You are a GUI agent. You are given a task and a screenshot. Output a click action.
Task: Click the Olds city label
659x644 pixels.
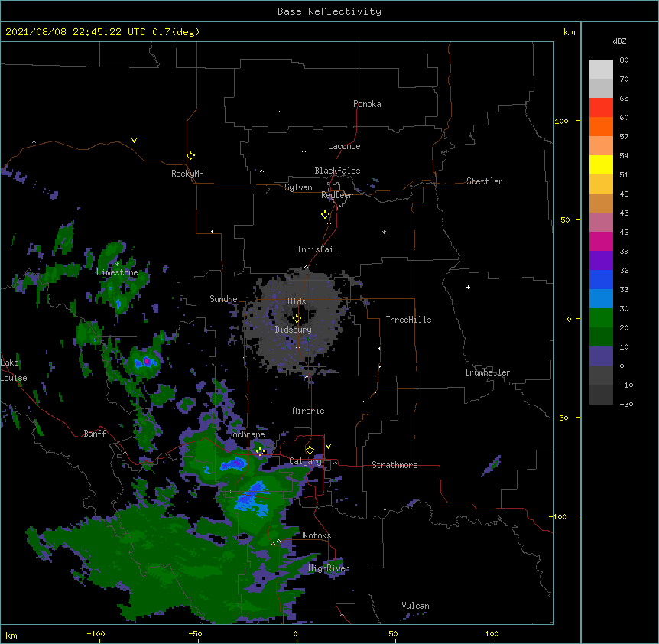(x=297, y=301)
